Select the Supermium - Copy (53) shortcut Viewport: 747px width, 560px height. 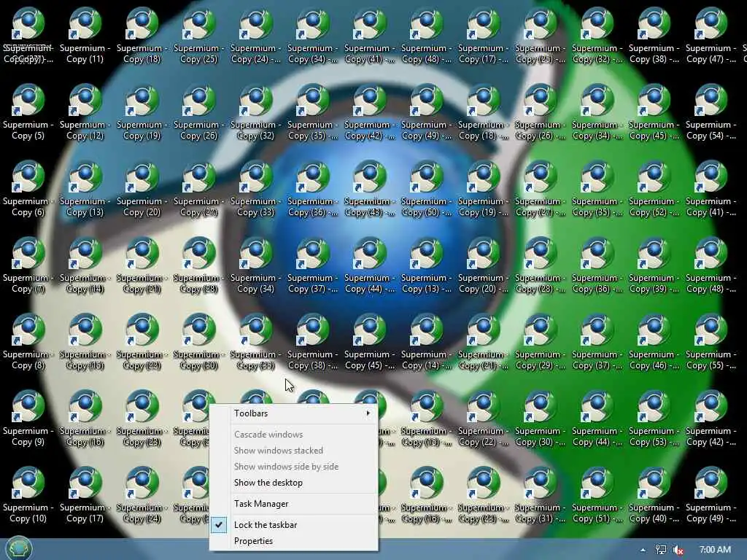[654, 419]
